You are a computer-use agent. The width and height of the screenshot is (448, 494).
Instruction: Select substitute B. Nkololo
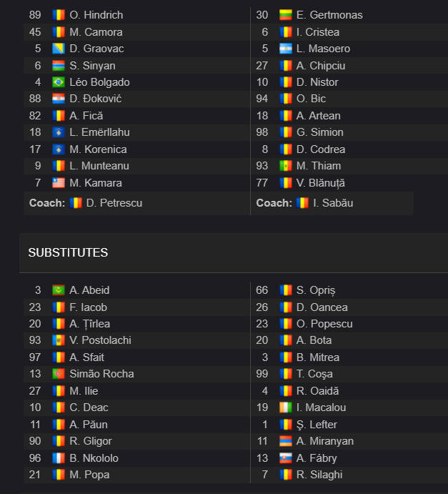94,458
